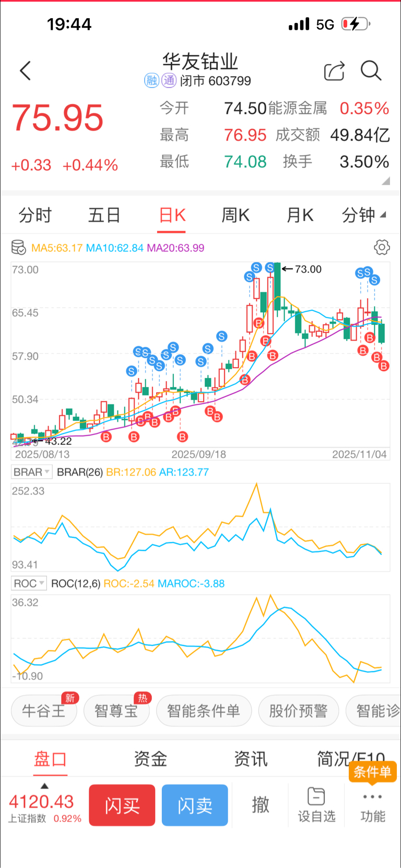
Task: Open the 分钟 interval dropdown
Action: [x=363, y=215]
